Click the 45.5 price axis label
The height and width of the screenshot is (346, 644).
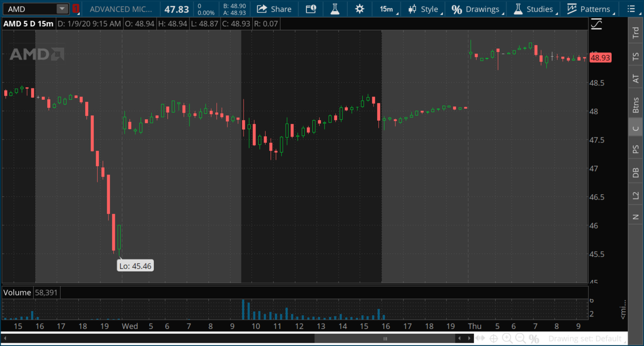[x=598, y=254]
